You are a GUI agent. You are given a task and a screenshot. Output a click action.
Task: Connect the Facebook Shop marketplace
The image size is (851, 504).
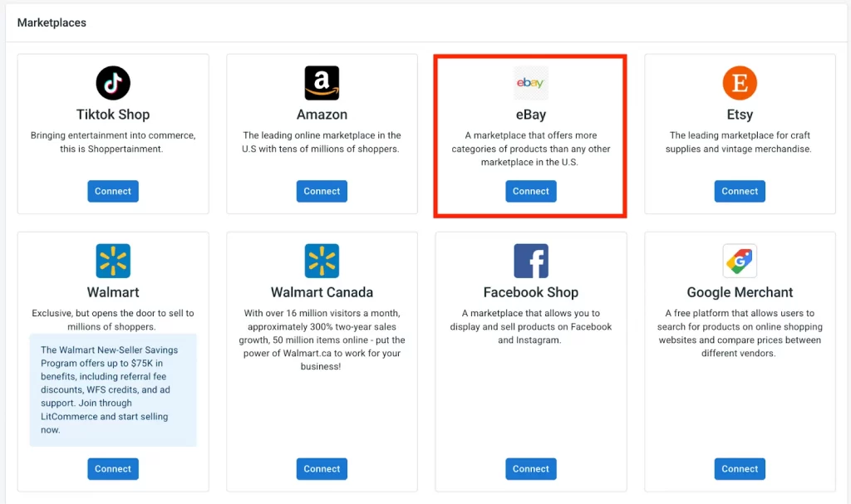click(x=530, y=468)
